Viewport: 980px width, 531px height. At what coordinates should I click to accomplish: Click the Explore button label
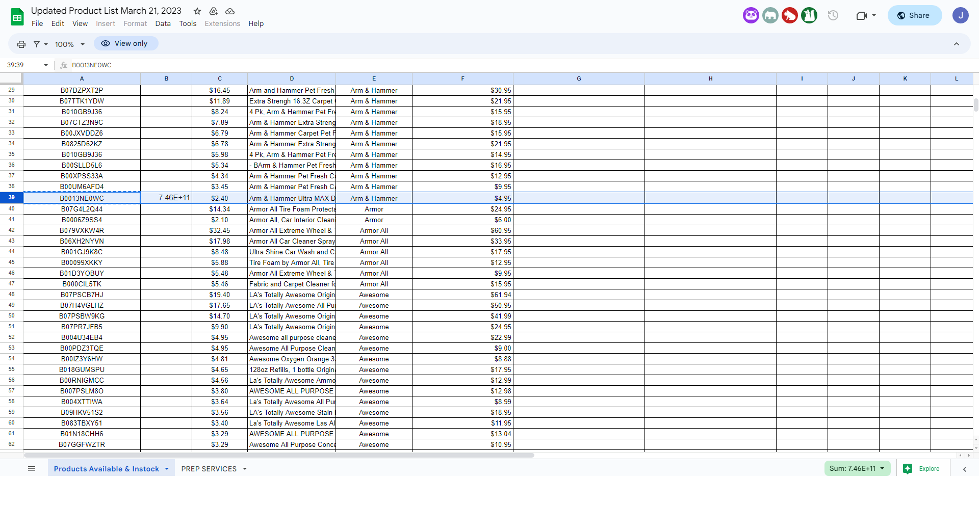click(929, 469)
